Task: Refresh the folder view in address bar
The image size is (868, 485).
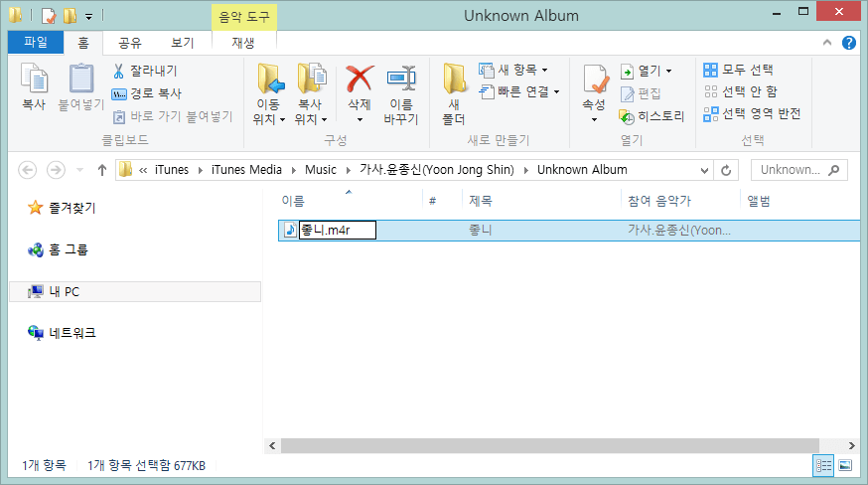Action: 727,170
